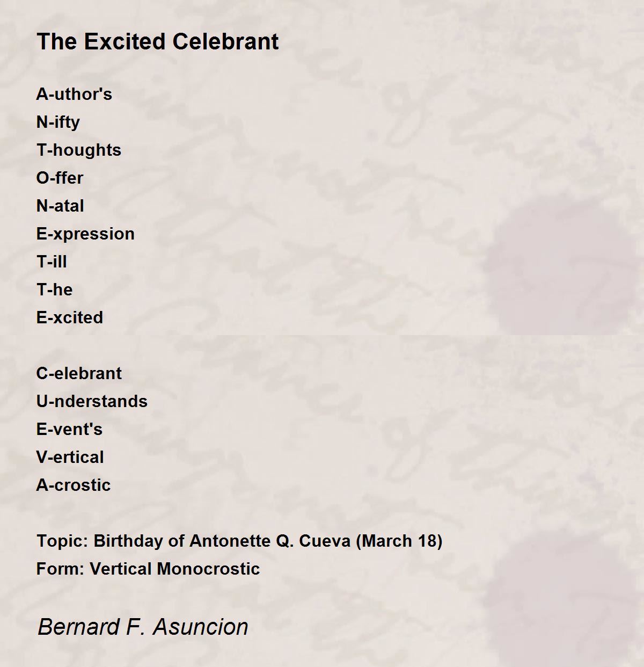Click the line T-ill
The width and height of the screenshot is (644, 667).
[x=52, y=262]
